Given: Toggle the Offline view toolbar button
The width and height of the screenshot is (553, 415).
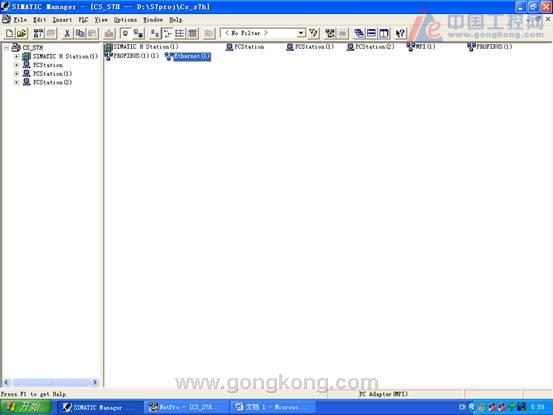Looking at the screenshot, I should point(125,33).
